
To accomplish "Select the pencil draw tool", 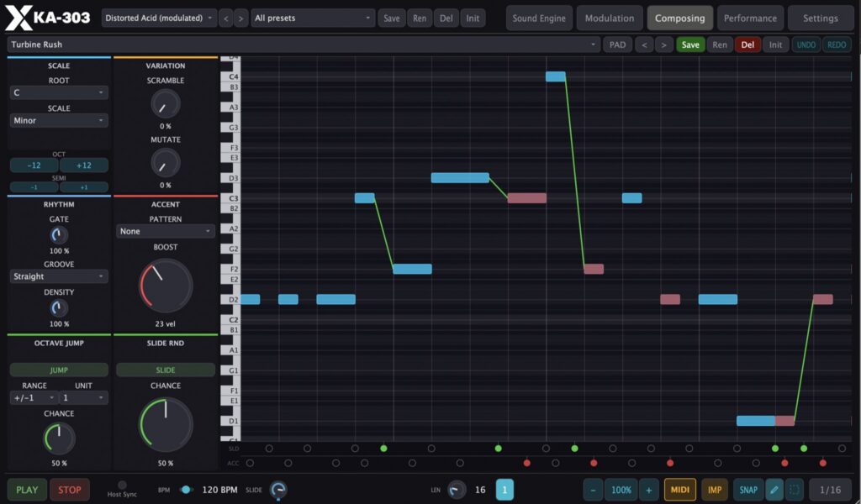I will tap(774, 489).
